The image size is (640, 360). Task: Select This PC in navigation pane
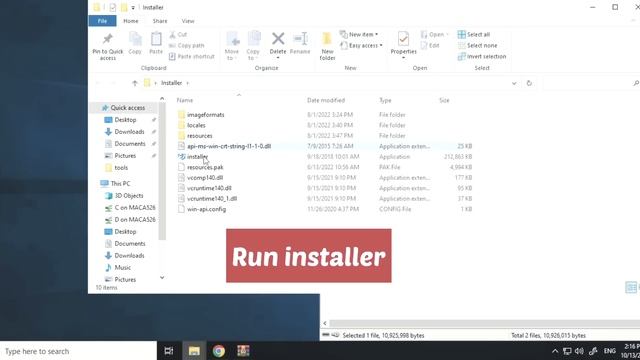[116, 184]
